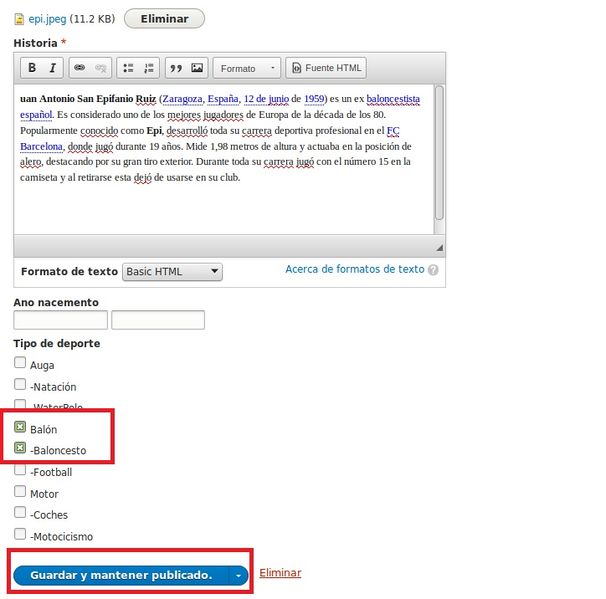Image resolution: width=606 pixels, height=599 pixels.
Task: Apply block quote formatting
Action: [176, 68]
